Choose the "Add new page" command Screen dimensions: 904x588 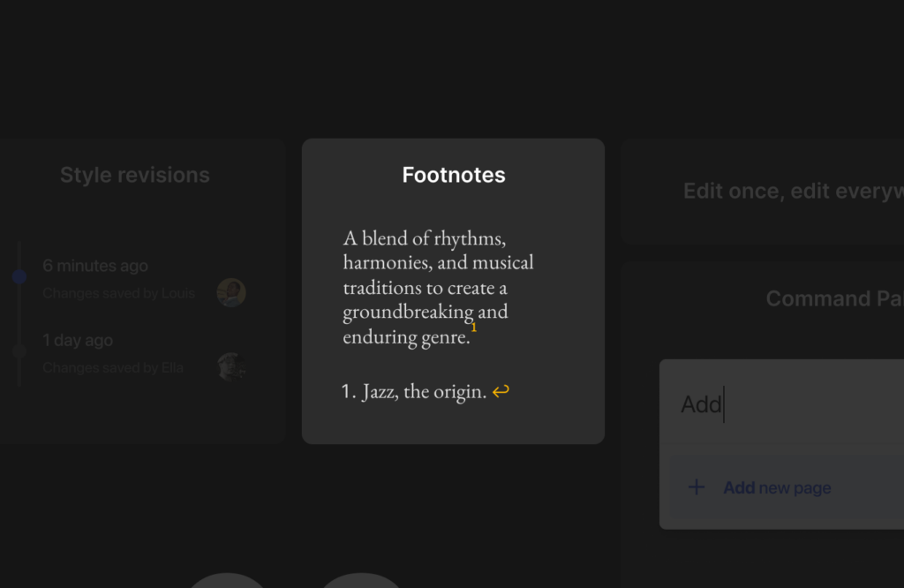(777, 487)
